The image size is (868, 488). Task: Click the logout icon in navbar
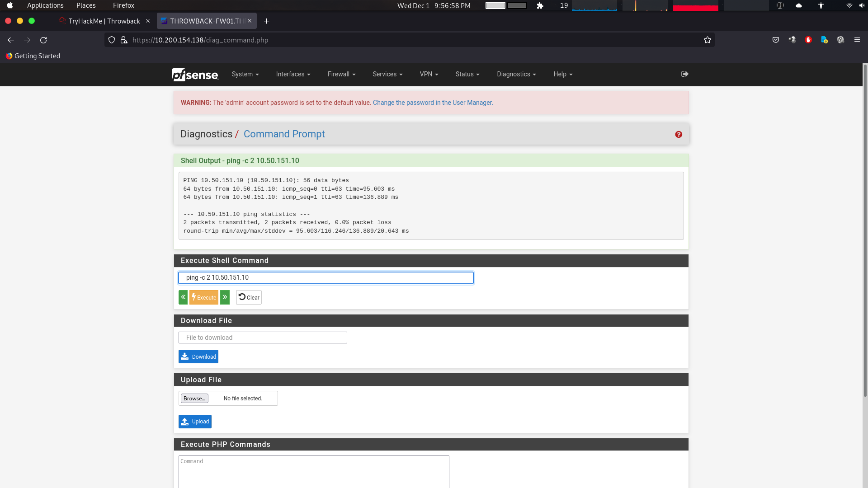pyautogui.click(x=684, y=74)
